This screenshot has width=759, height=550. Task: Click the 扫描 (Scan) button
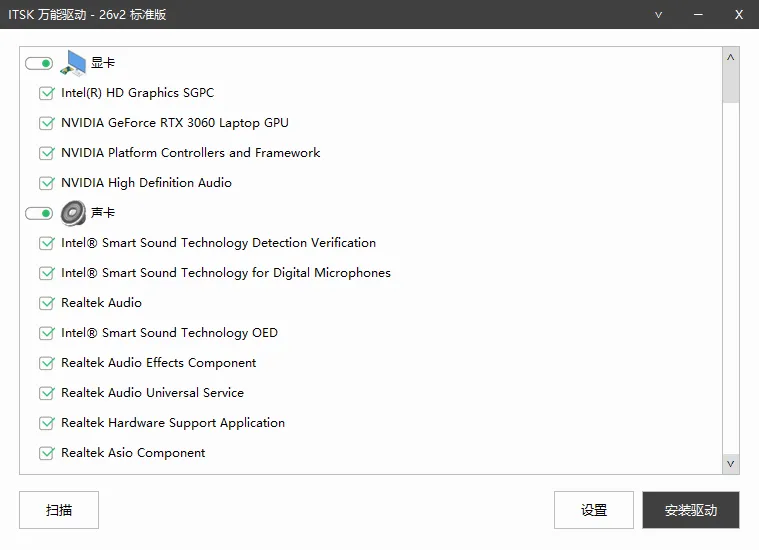pyautogui.click(x=59, y=510)
